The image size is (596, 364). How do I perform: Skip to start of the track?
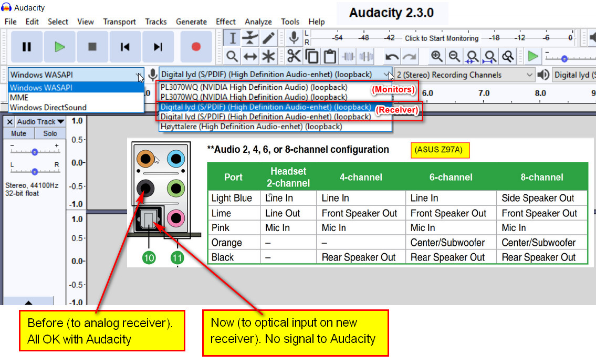125,47
